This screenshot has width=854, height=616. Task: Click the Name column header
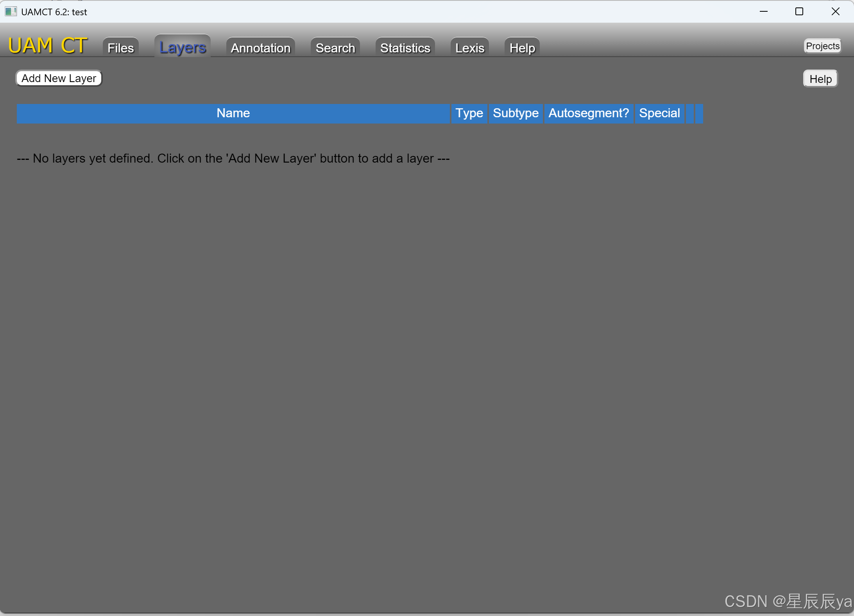233,113
